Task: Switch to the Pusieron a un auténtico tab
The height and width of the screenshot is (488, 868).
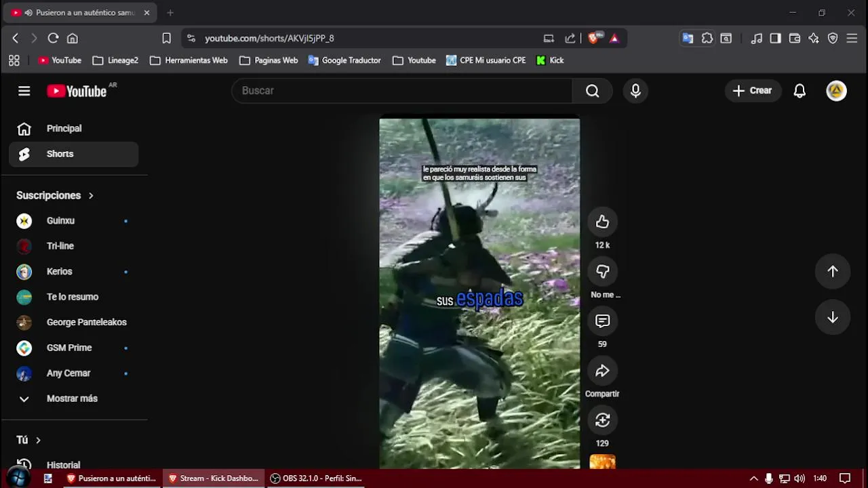Action: pos(81,13)
